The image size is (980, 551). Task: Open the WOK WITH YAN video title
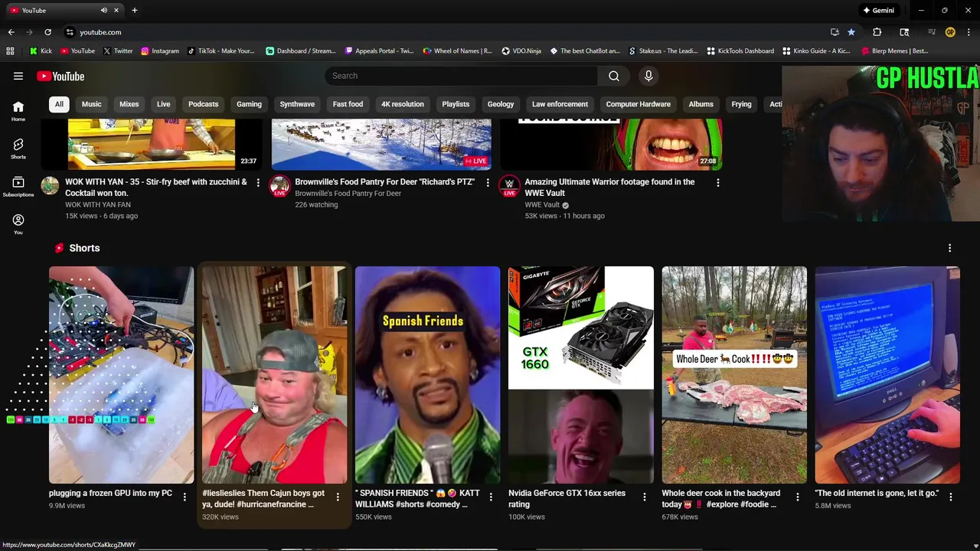[156, 187]
